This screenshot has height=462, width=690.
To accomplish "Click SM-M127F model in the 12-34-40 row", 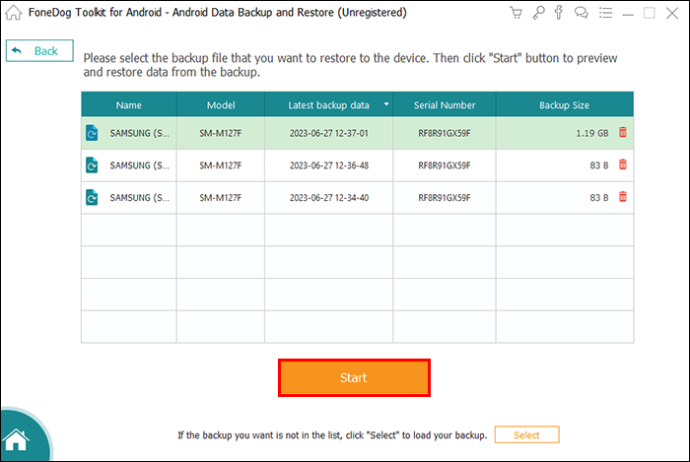I will pyautogui.click(x=220, y=198).
